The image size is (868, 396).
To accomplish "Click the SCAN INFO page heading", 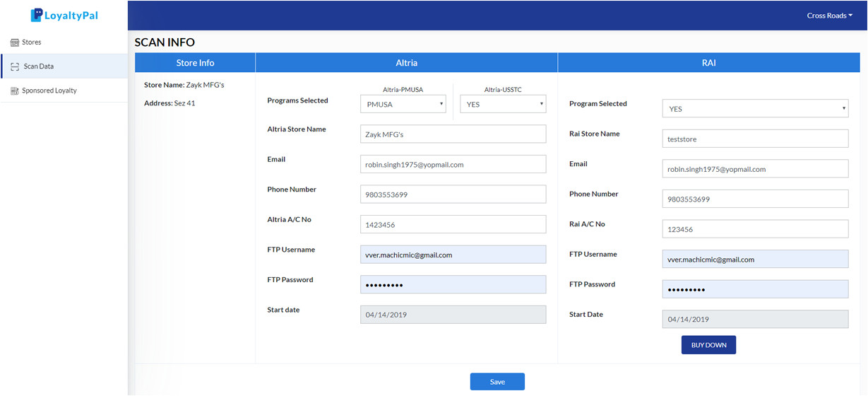I will pyautogui.click(x=165, y=42).
